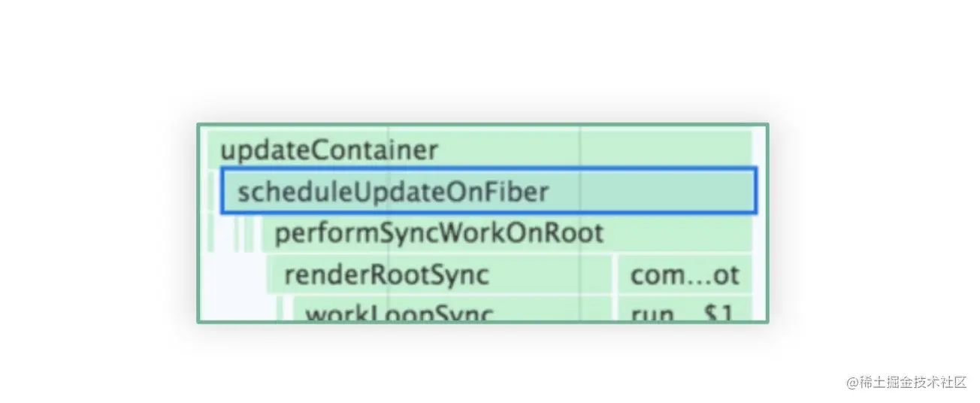Open the renderRootSync call frame
Screen dimensions: 980x403
coord(440,275)
